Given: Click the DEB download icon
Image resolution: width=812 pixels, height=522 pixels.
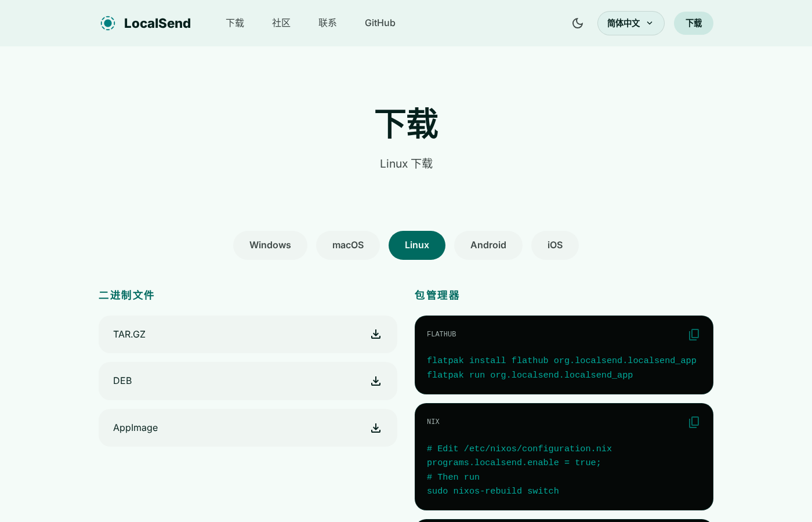Looking at the screenshot, I should coord(376,381).
